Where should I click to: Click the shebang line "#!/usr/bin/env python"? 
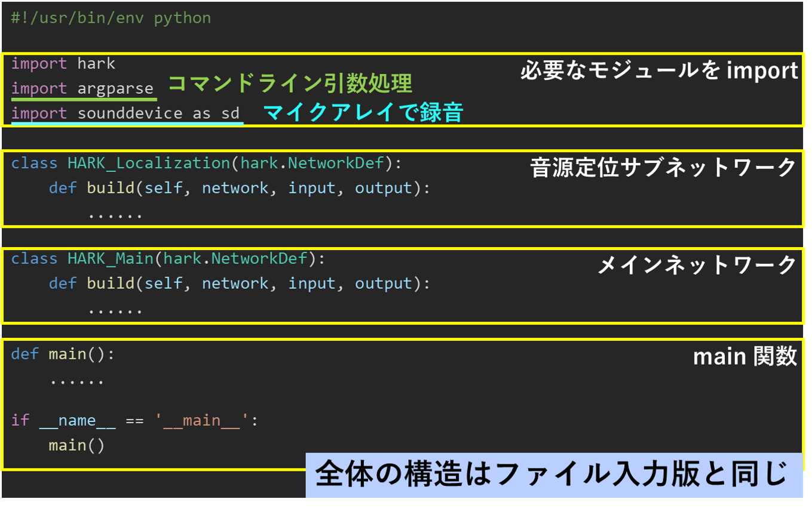pyautogui.click(x=111, y=18)
